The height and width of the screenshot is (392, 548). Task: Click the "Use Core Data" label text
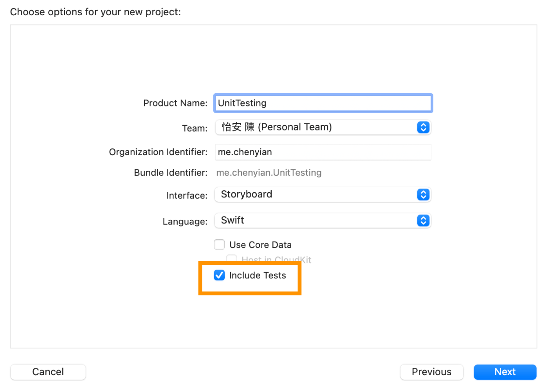point(260,245)
